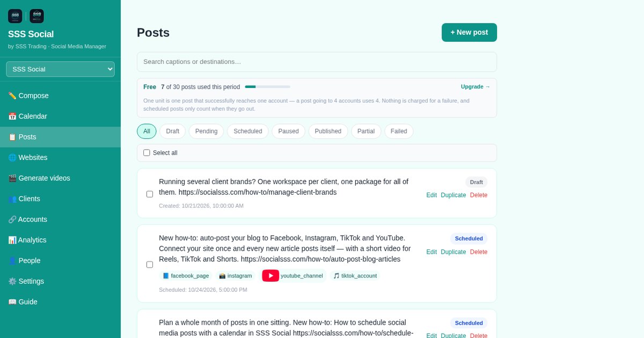Click the chart icon beside Analytics

pyautogui.click(x=12, y=240)
